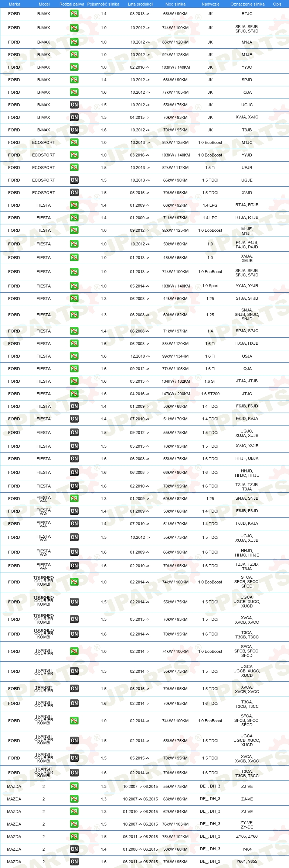Viewport: 289px width, 868px height.
Task: Select the SNJA, SNJB, SNJC, SNJD engine code cell
Action: click(x=247, y=314)
